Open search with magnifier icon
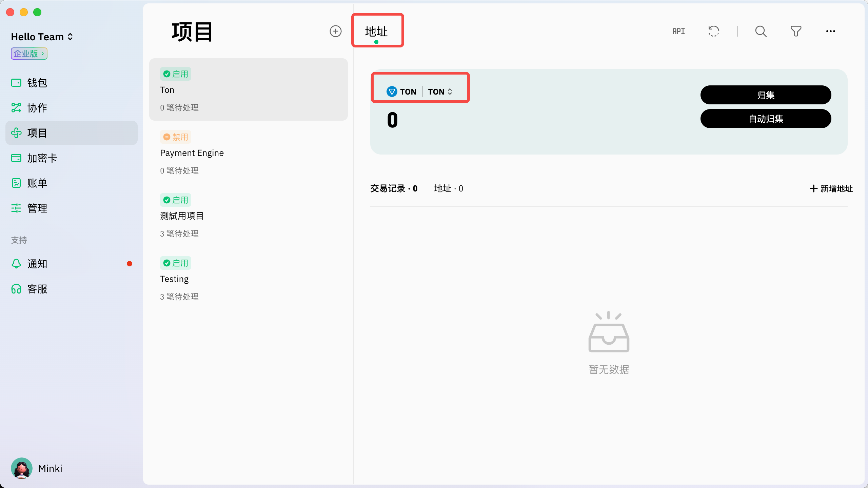Screen dimensions: 868x488 pyautogui.click(x=761, y=31)
